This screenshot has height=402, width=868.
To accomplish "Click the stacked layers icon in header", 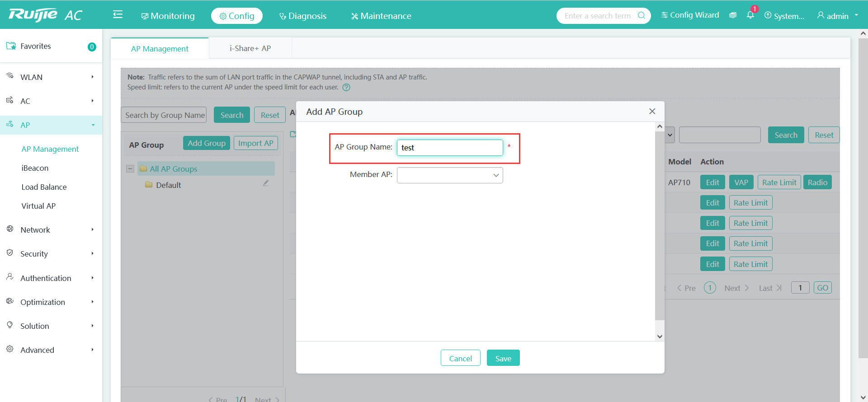I will click(733, 15).
